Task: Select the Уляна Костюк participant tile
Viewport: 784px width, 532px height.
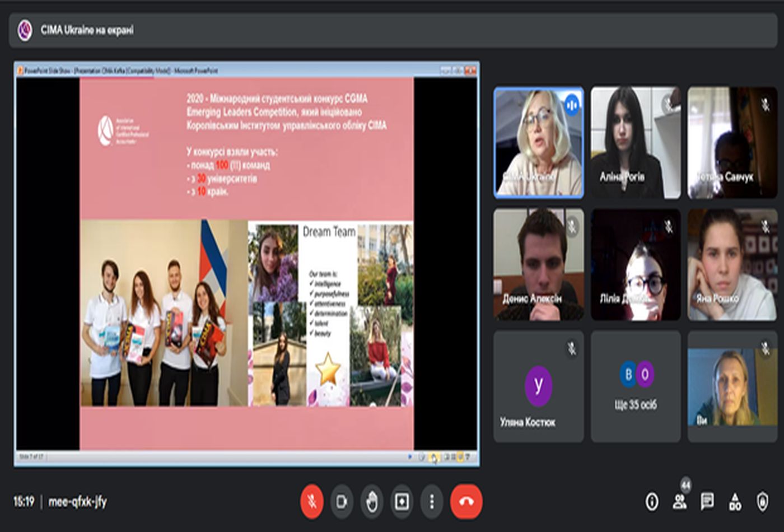Action: pos(538,386)
